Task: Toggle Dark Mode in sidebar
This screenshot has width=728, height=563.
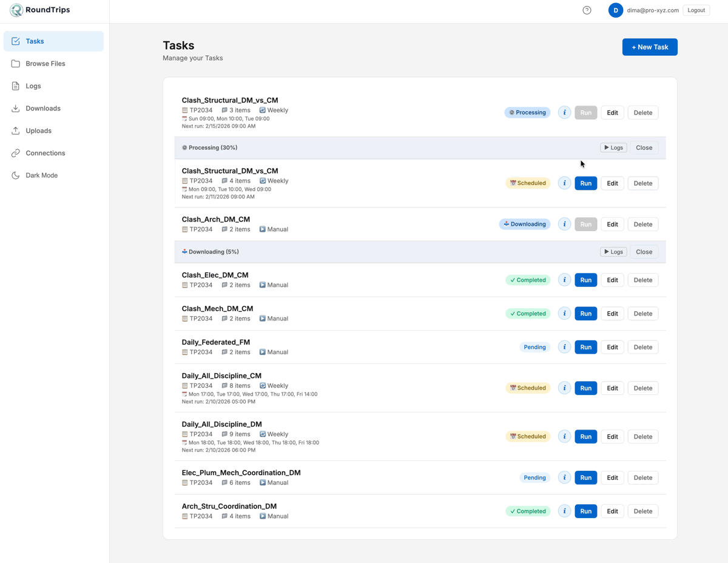Action: point(41,175)
